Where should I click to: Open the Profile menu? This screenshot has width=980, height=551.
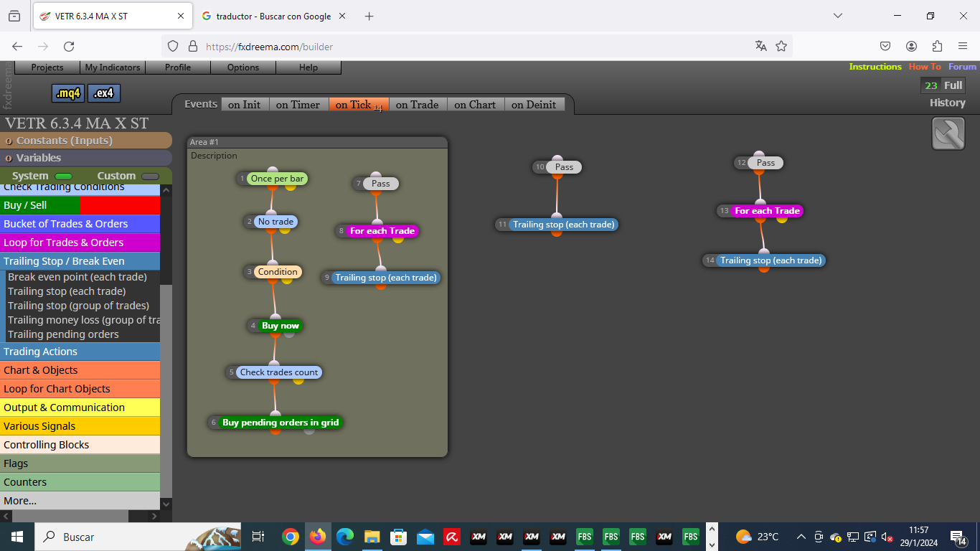point(178,67)
